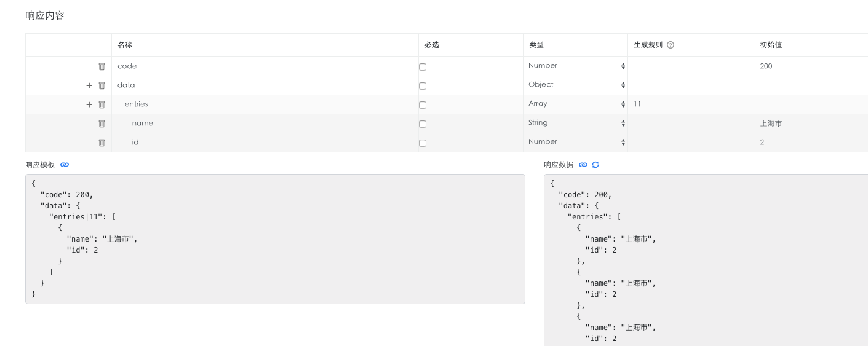
Task: Click the link icon next to 响应模板
Action: click(x=65, y=165)
